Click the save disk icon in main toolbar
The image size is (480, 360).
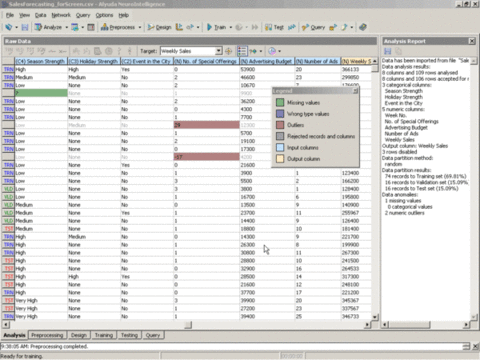click(x=25, y=27)
